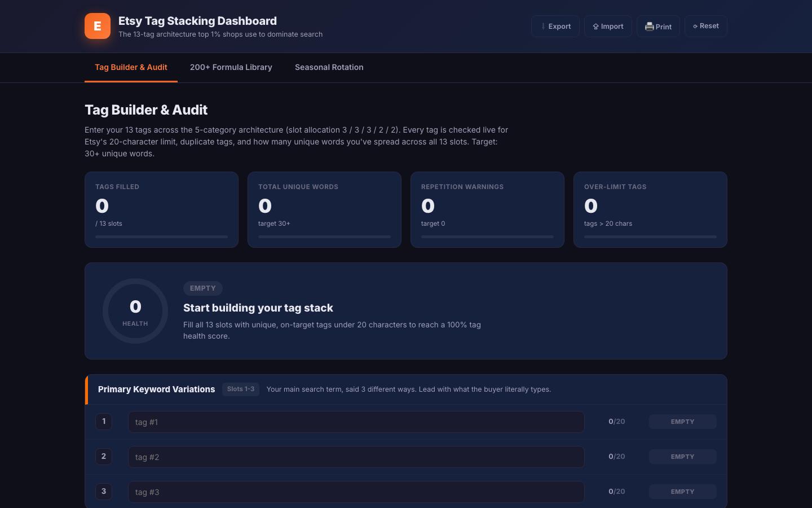Click the EMPTY status beside tag #3
This screenshot has height=508, width=812.
point(682,492)
